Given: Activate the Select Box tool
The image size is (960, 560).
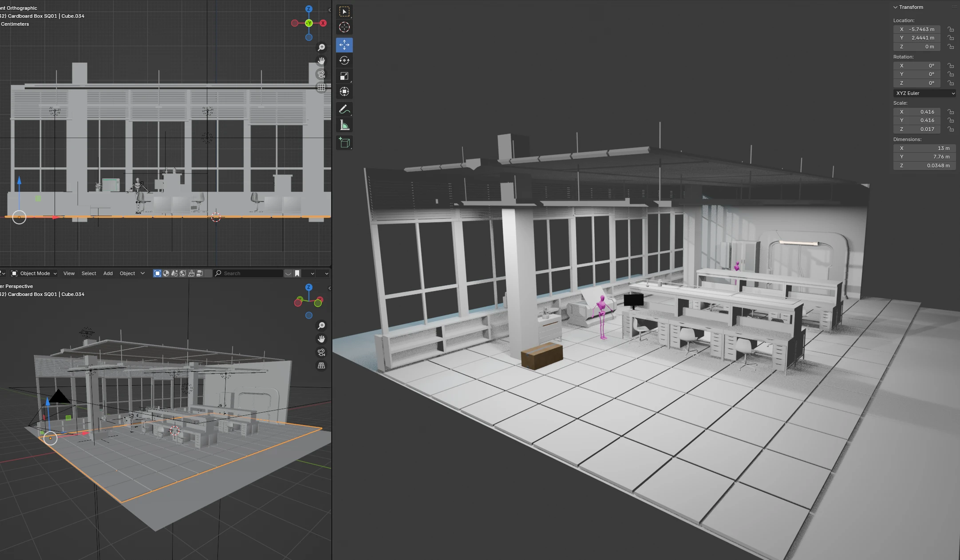Looking at the screenshot, I should point(344,12).
